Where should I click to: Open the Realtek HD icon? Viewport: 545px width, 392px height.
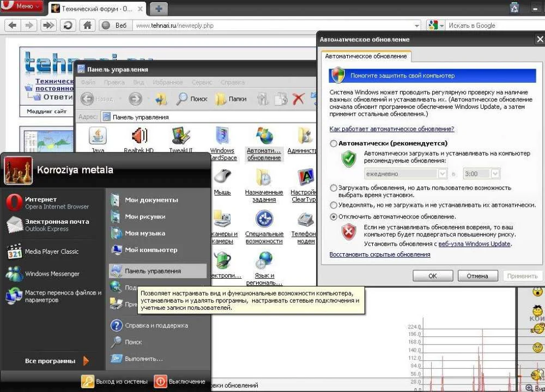point(138,140)
